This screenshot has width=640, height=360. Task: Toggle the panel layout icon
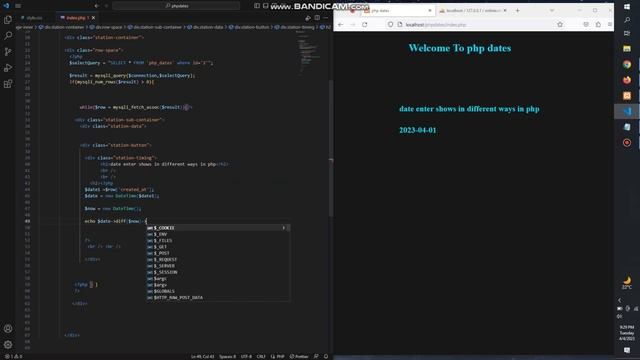click(265, 6)
